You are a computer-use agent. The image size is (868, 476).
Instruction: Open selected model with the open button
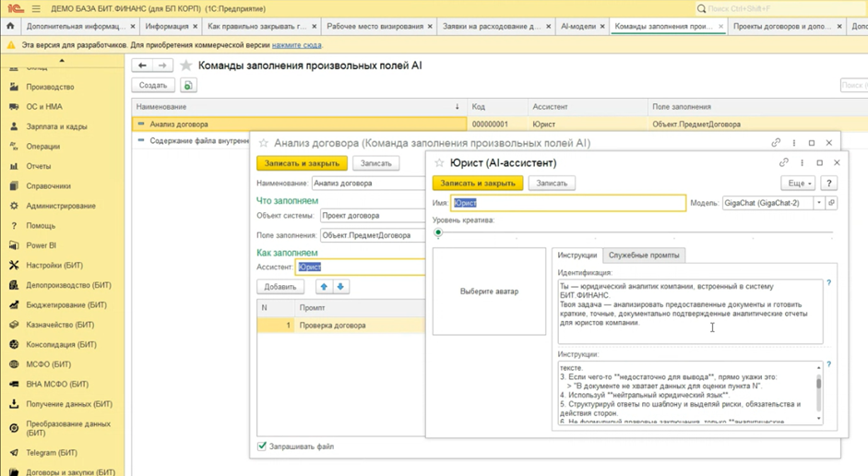[x=831, y=203]
